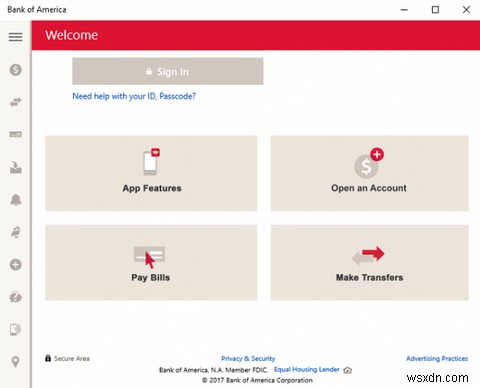Open locations pin icon in sidebar
The image size is (480, 388).
15,362
